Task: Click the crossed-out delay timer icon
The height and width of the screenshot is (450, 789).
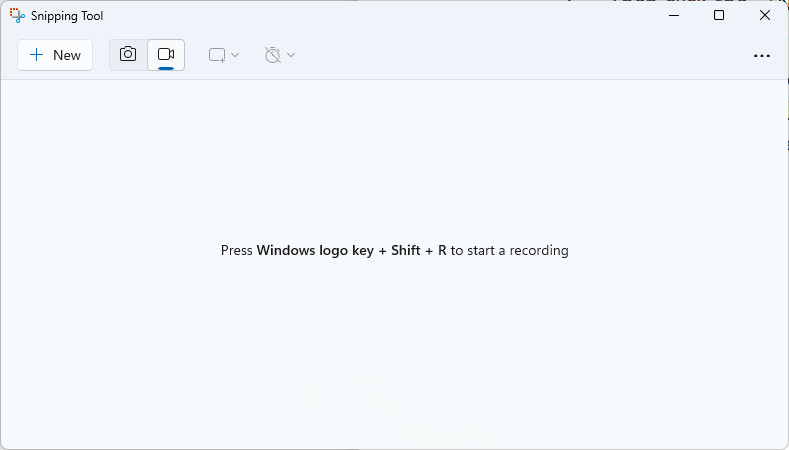Action: (x=273, y=55)
